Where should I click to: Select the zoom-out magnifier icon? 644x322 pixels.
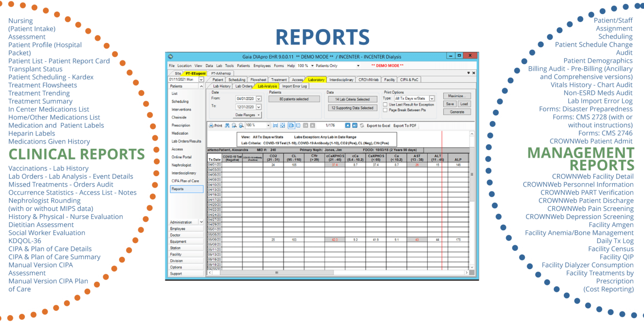[x=241, y=126]
